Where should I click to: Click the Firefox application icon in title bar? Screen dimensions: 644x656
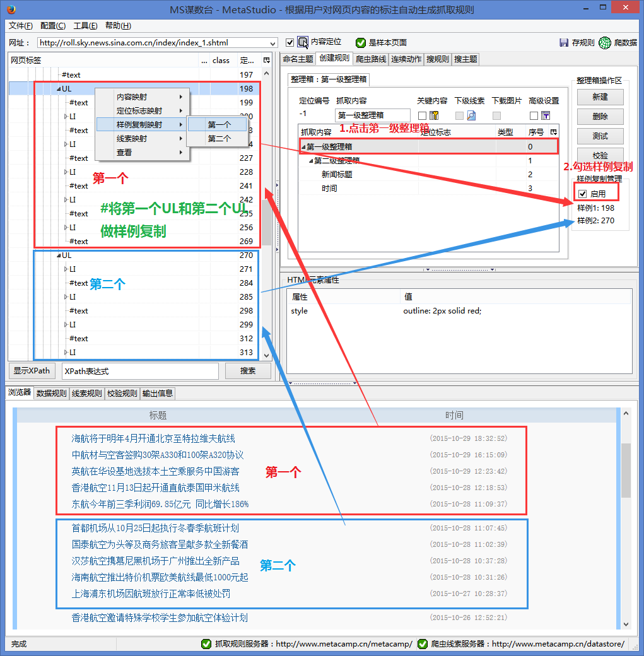coord(11,9)
